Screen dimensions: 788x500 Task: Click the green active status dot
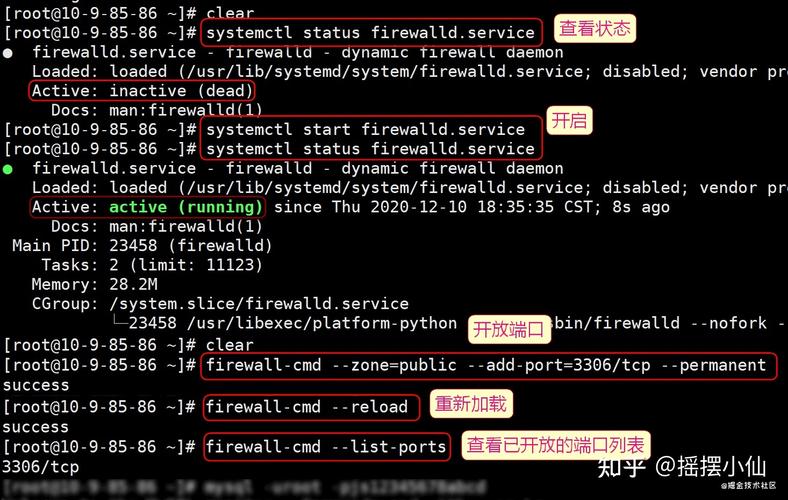coord(8,169)
